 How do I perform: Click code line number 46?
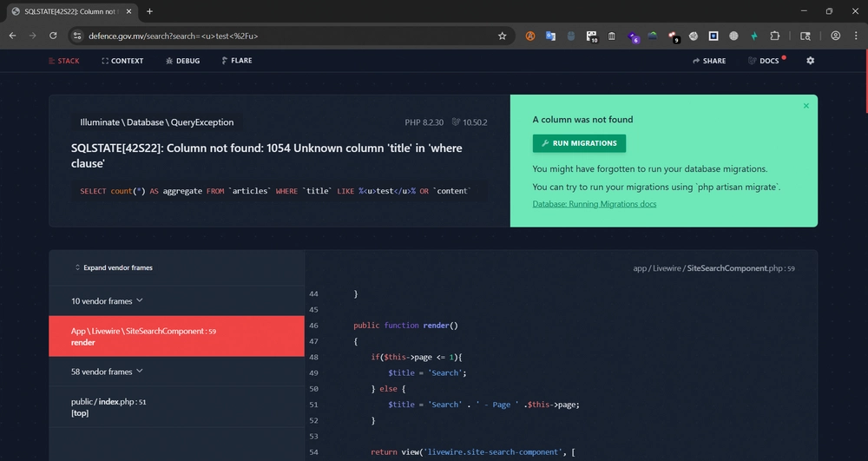[313, 326]
